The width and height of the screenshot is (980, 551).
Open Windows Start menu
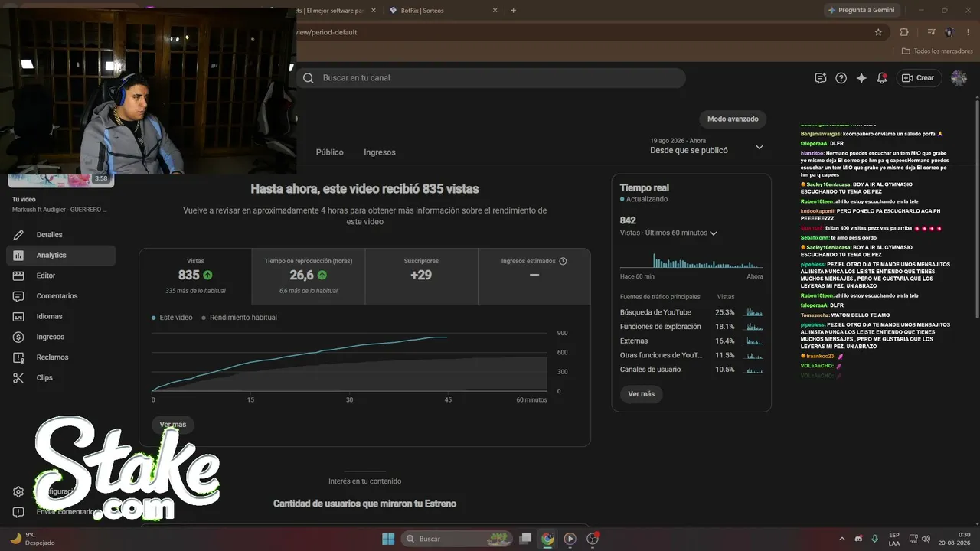(x=388, y=539)
